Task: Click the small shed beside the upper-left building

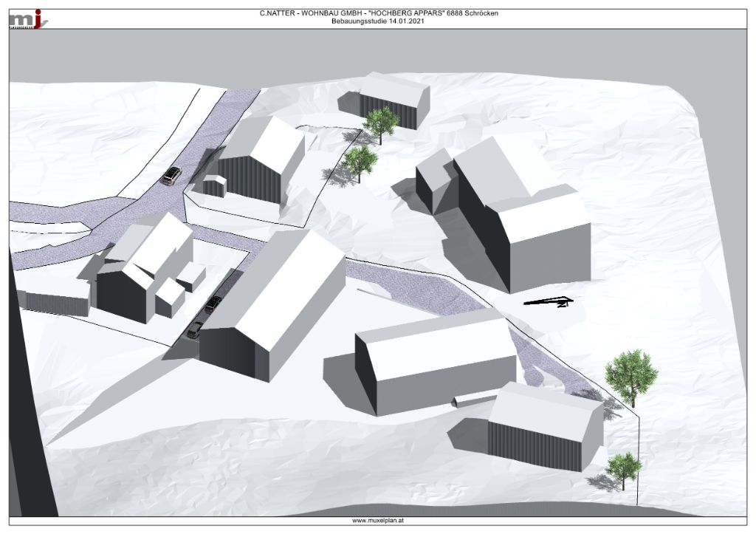Action: click(x=215, y=185)
